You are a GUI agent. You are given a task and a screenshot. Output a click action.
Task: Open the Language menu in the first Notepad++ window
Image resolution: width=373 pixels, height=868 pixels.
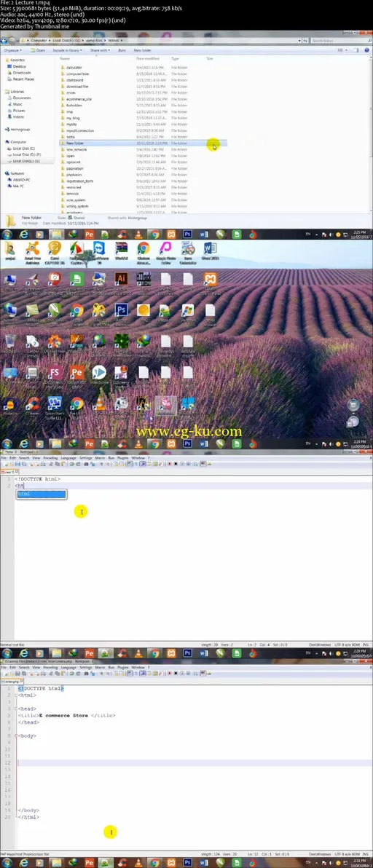pyautogui.click(x=68, y=458)
